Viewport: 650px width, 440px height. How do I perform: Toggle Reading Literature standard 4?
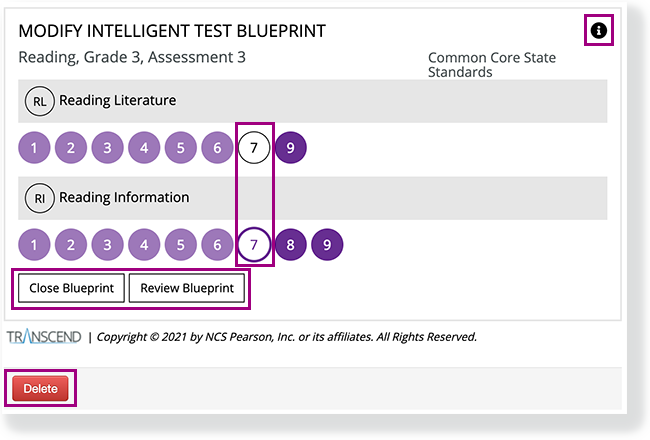(x=145, y=149)
